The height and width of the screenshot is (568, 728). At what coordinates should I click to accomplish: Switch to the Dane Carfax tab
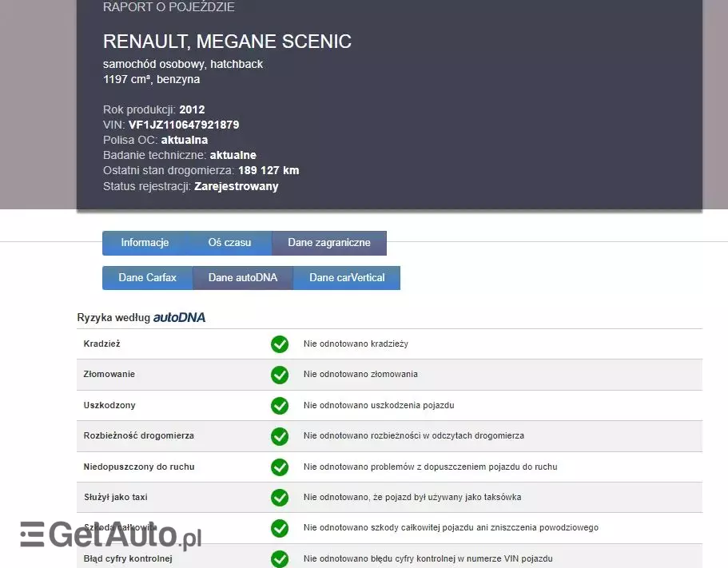[x=147, y=277]
